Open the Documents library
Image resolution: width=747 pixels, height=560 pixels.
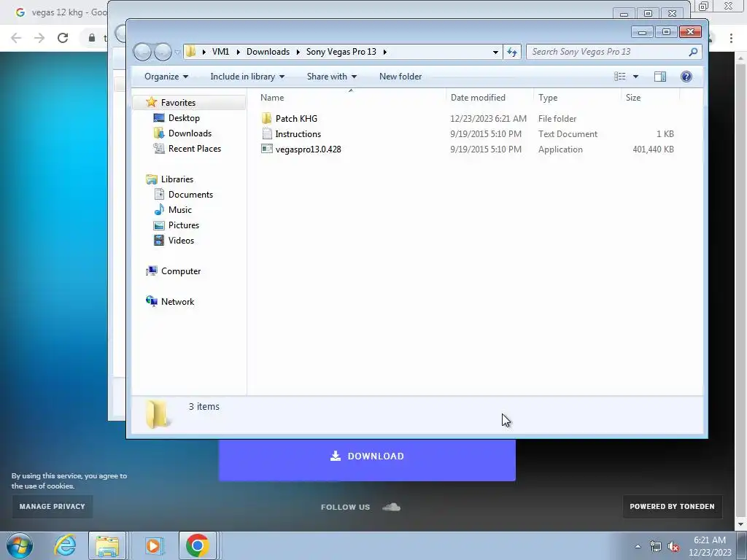click(x=190, y=194)
